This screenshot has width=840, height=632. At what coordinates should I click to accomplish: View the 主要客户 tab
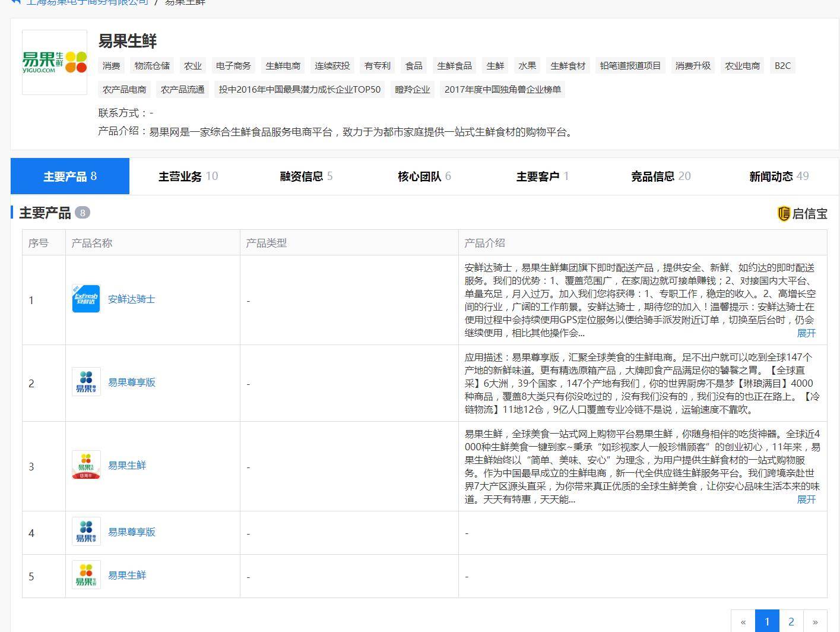(543, 176)
